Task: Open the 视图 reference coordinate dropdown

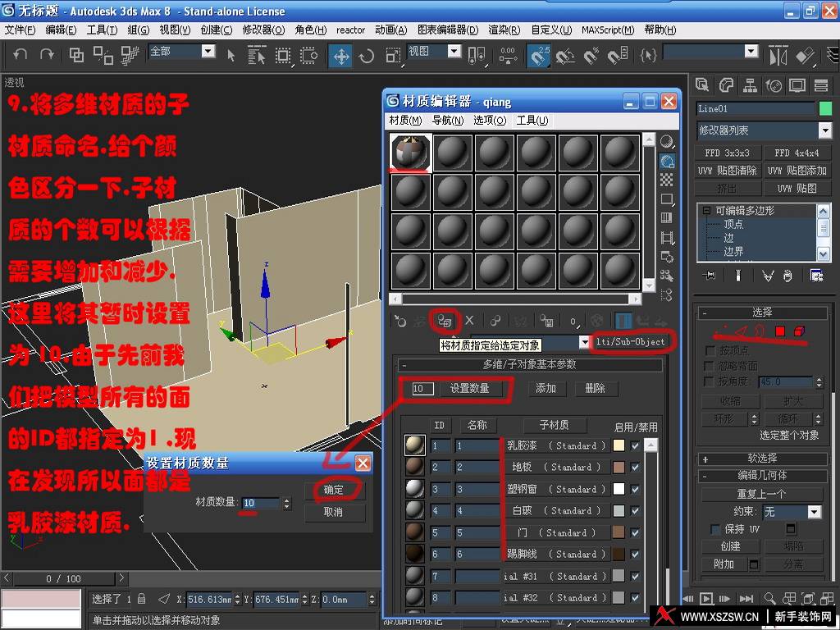Action: coord(454,51)
